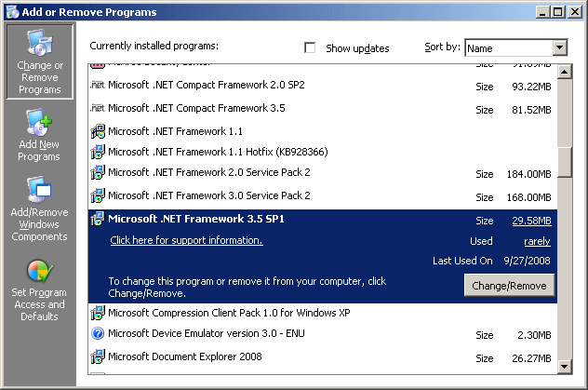Close the Add or Remove Programs window
The image size is (588, 390).
click(574, 12)
